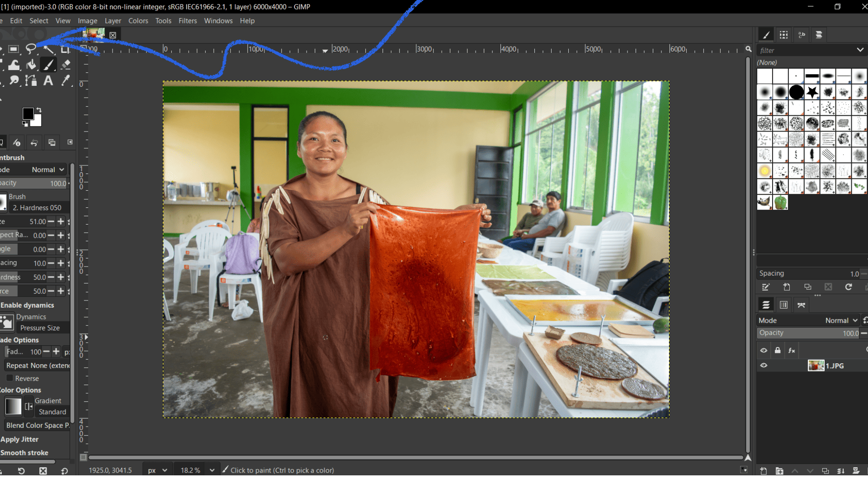Select the Fuzzy Select magic wand
Image resolution: width=868 pixels, height=488 pixels.
pos(48,49)
